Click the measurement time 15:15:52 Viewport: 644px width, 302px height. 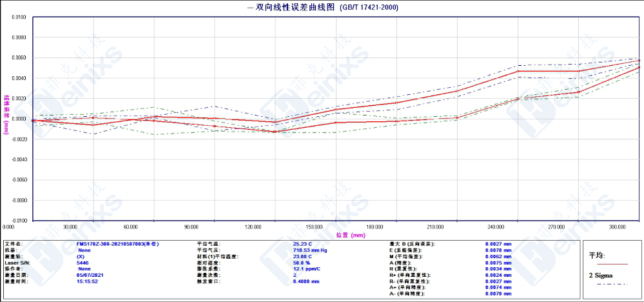(87, 281)
